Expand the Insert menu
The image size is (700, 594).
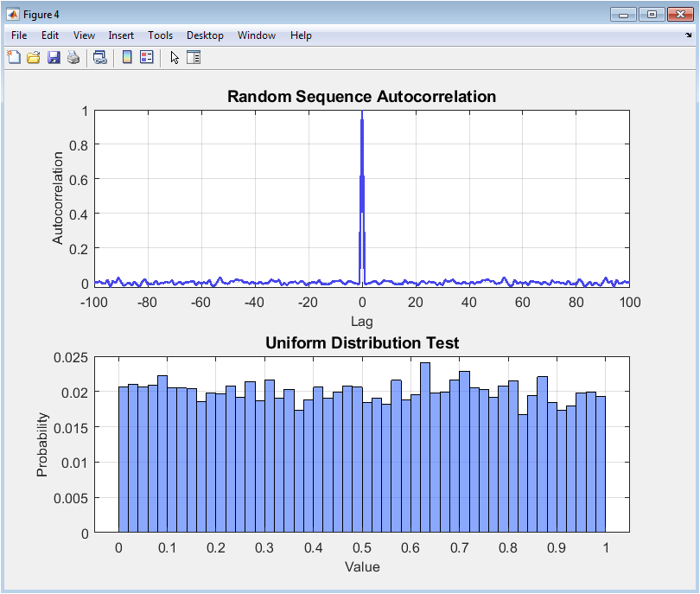(121, 35)
